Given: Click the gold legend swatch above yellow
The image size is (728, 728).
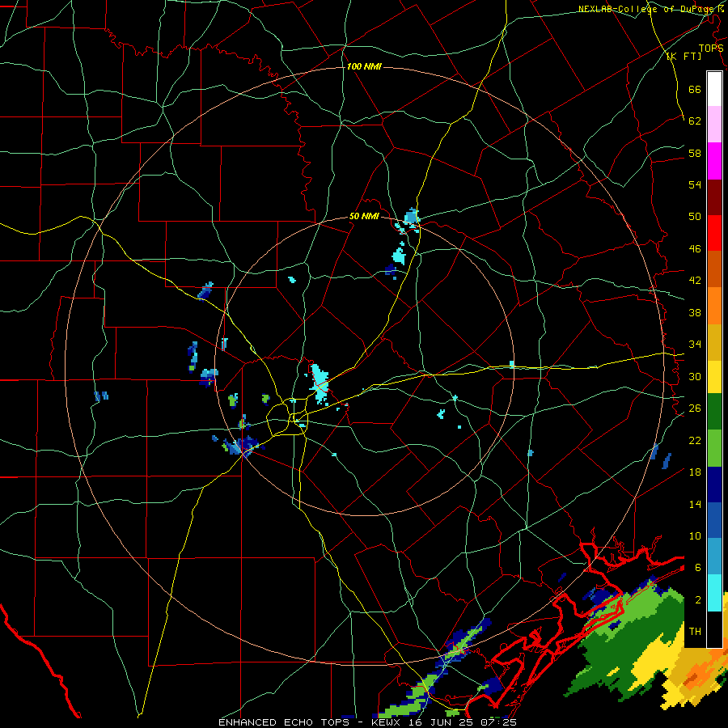Looking at the screenshot, I should (x=714, y=341).
